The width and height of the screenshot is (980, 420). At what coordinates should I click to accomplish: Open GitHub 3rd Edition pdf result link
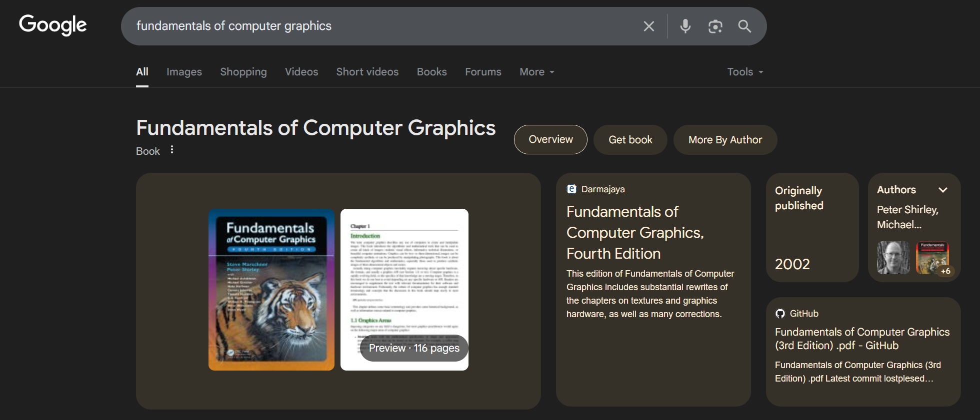click(x=862, y=339)
